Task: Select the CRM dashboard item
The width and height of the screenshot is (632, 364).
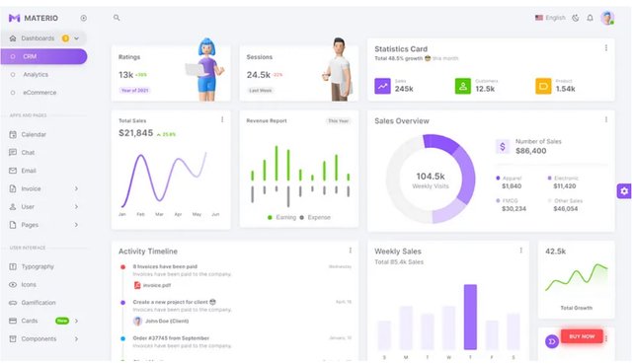Action: point(43,56)
